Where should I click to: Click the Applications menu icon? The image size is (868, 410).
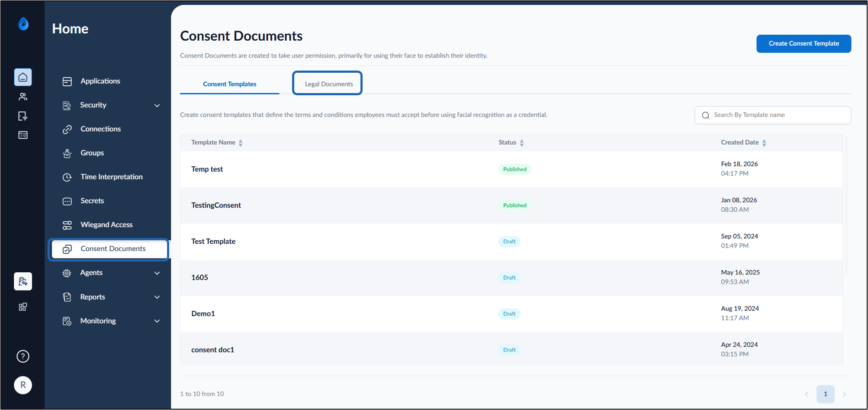[67, 81]
